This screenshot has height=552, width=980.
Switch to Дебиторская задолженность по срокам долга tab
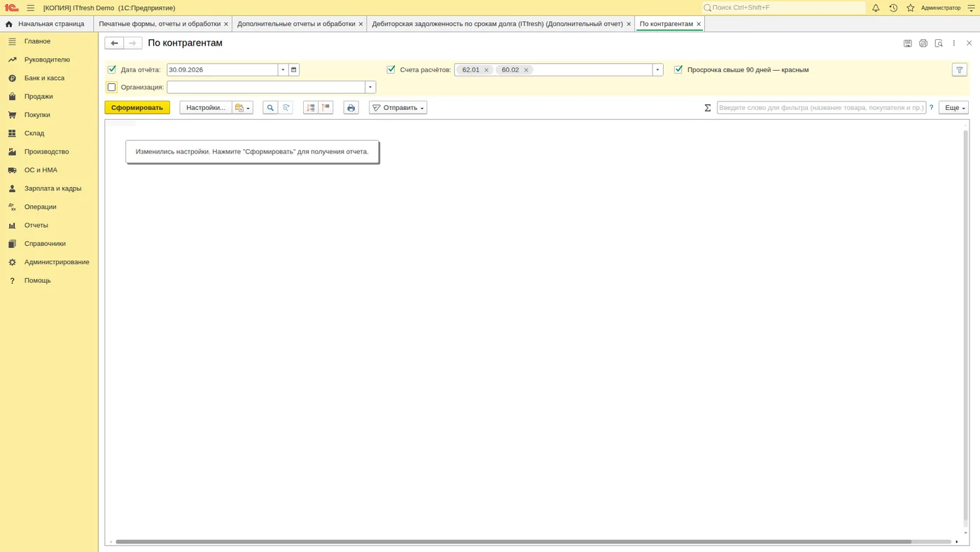497,24
